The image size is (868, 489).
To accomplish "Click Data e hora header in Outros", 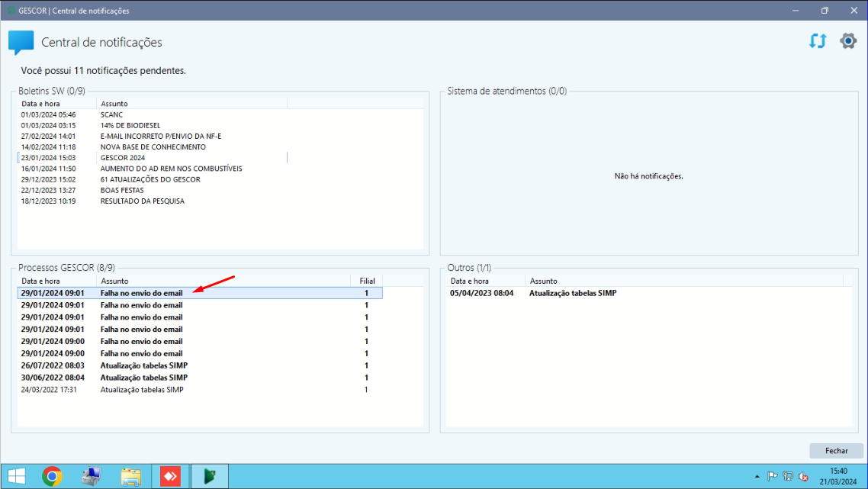I will coord(486,281).
